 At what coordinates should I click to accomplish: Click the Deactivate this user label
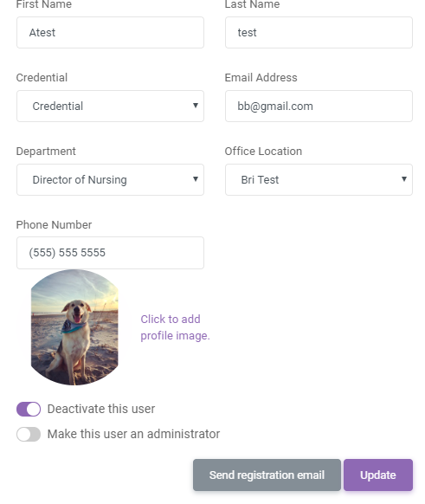tap(101, 409)
